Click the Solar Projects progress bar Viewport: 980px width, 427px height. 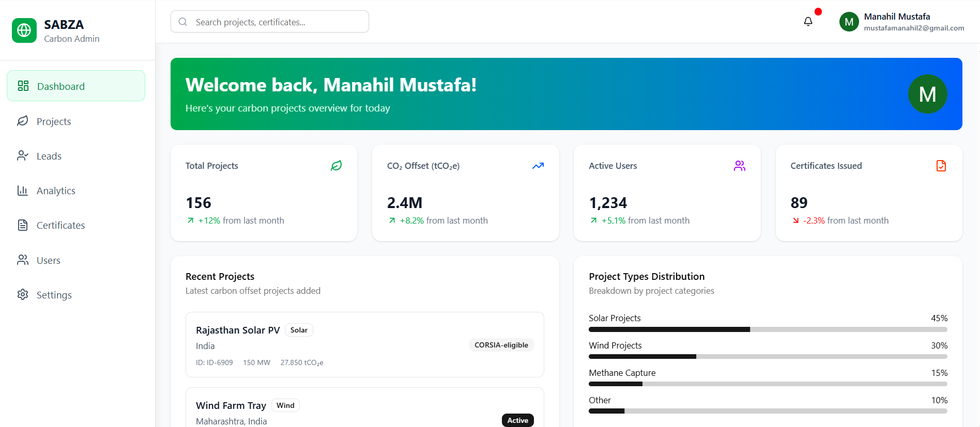coord(768,329)
